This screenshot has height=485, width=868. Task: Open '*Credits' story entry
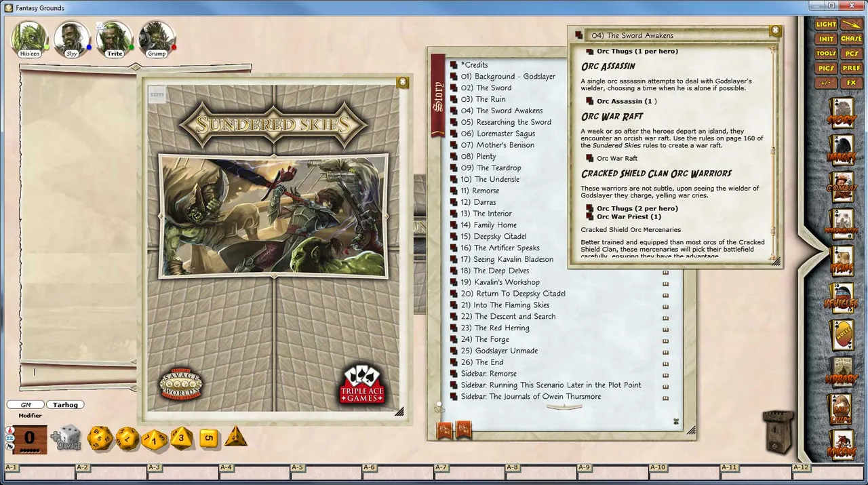coord(474,65)
